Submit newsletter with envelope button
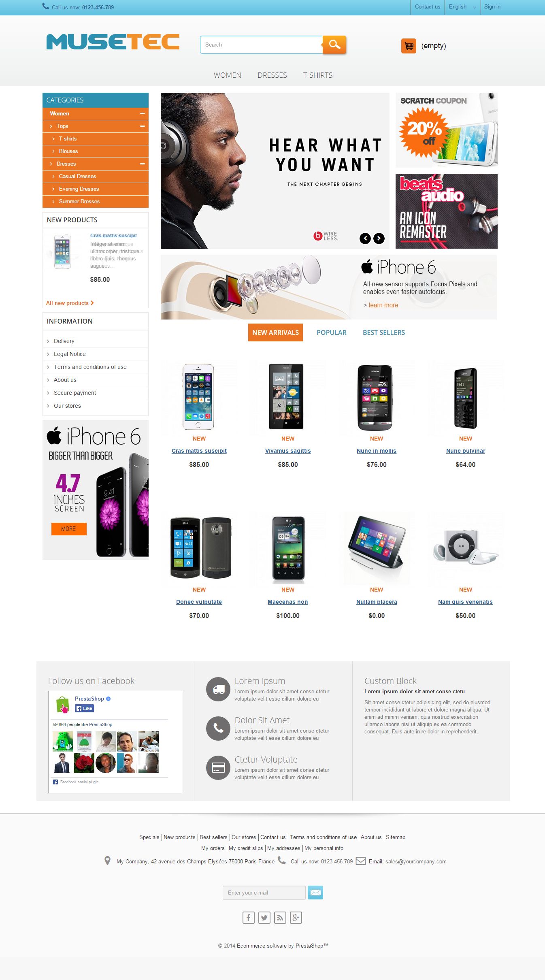545x980 pixels. pos(315,893)
